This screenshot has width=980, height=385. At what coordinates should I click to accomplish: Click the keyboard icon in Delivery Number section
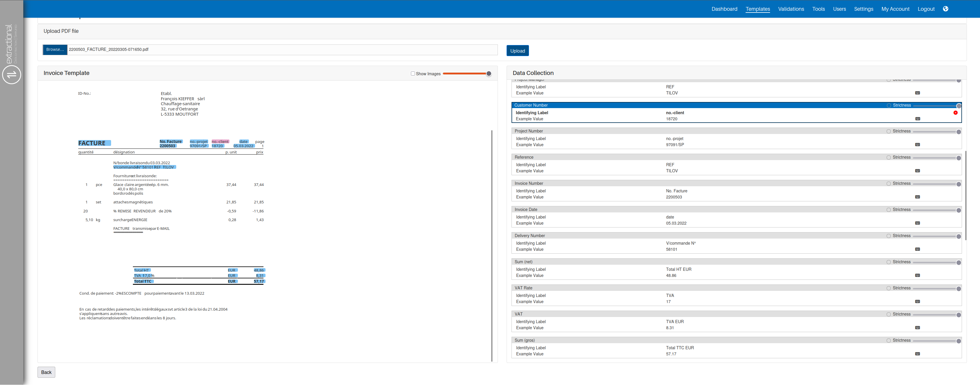[x=917, y=249]
